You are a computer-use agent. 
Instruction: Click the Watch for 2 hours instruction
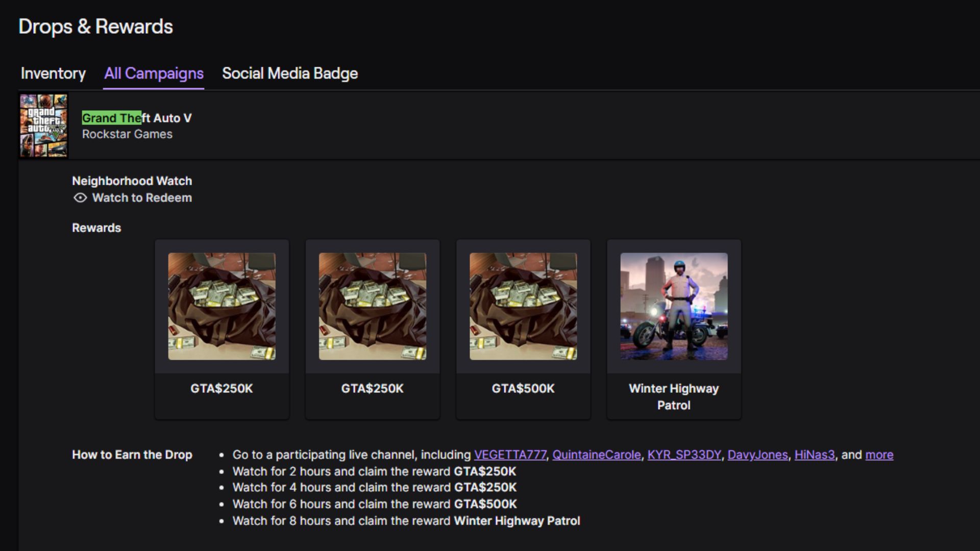click(x=374, y=471)
